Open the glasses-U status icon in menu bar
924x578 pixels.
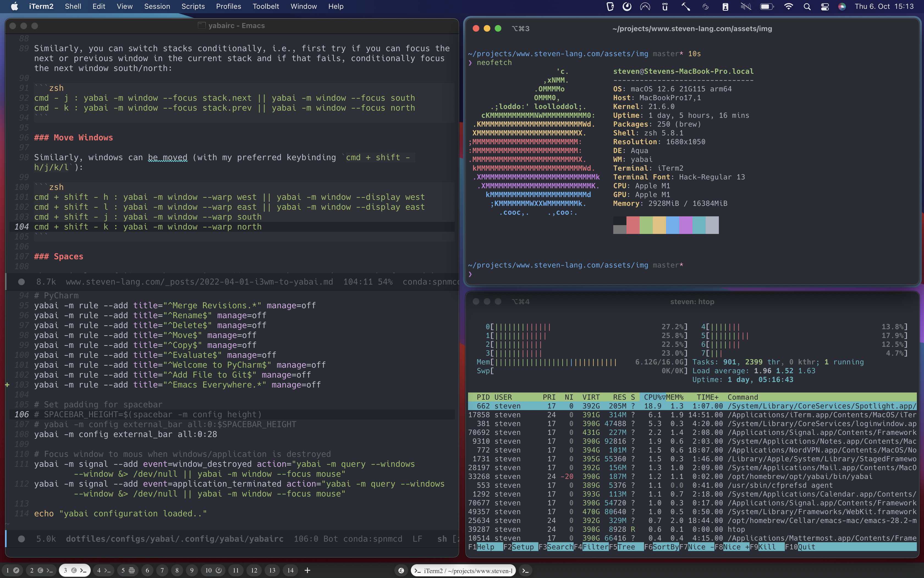click(x=665, y=7)
